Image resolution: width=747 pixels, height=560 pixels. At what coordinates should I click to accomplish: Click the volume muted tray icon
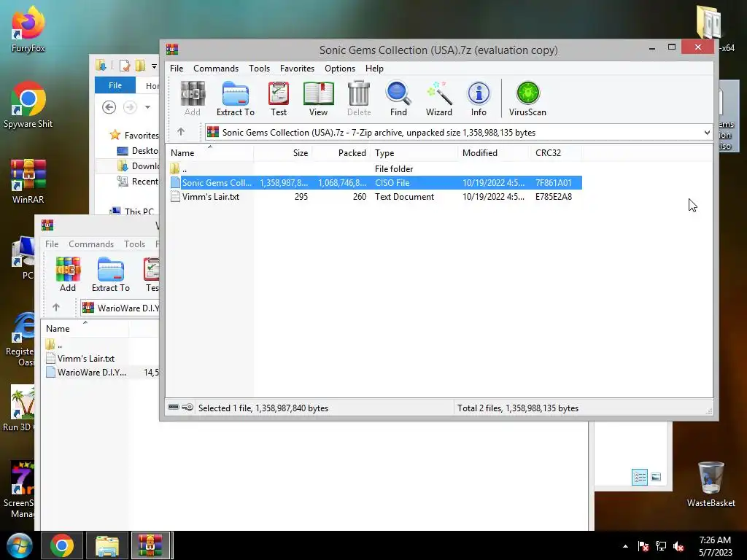pyautogui.click(x=678, y=546)
